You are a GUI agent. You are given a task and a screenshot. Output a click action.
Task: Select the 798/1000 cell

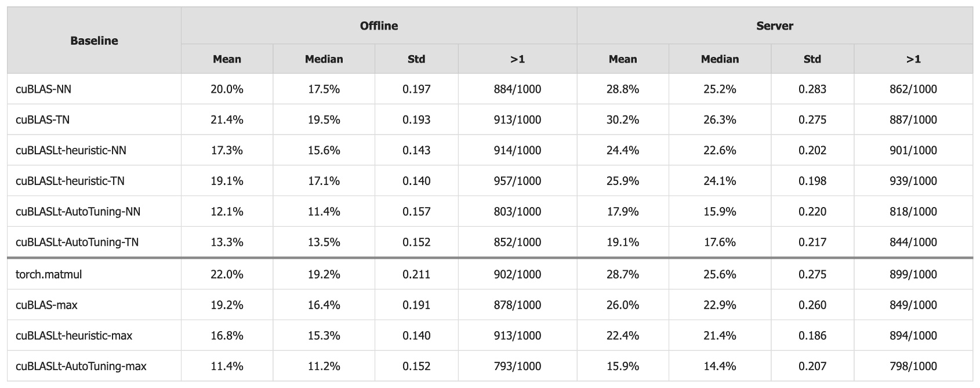(913, 367)
